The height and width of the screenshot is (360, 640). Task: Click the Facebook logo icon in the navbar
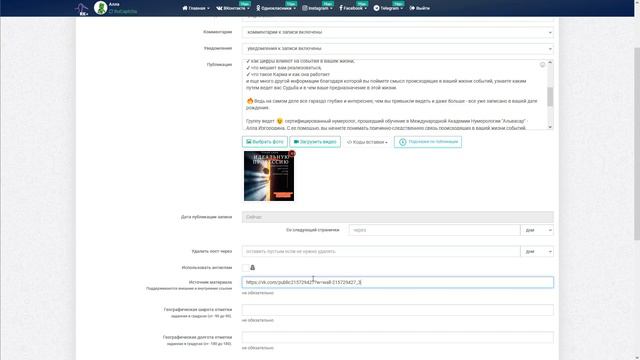coord(341,8)
